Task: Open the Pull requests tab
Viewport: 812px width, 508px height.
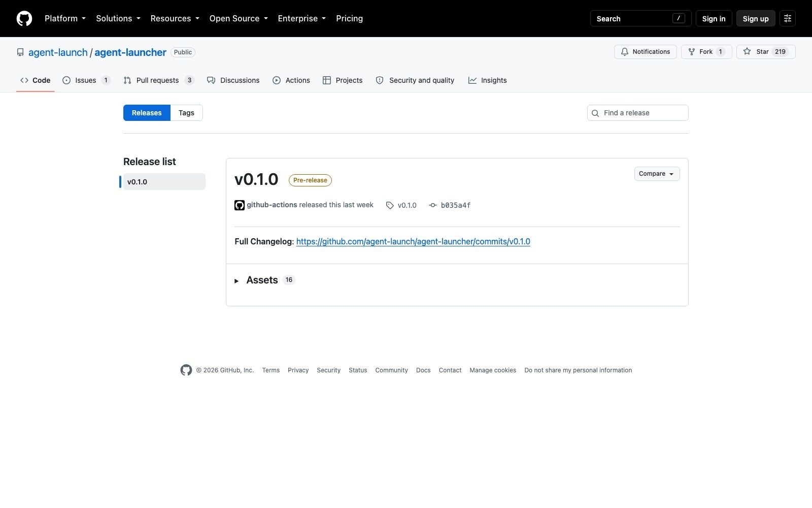Action: pos(159,80)
